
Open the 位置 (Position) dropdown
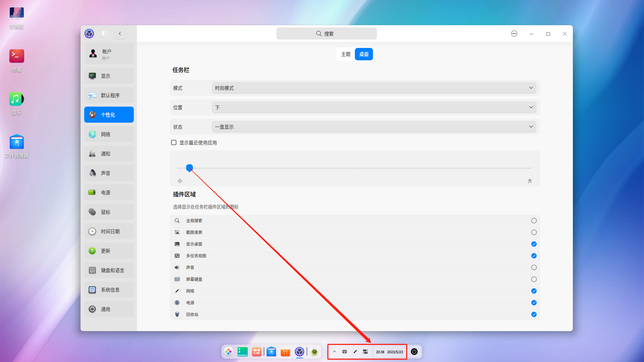(374, 107)
